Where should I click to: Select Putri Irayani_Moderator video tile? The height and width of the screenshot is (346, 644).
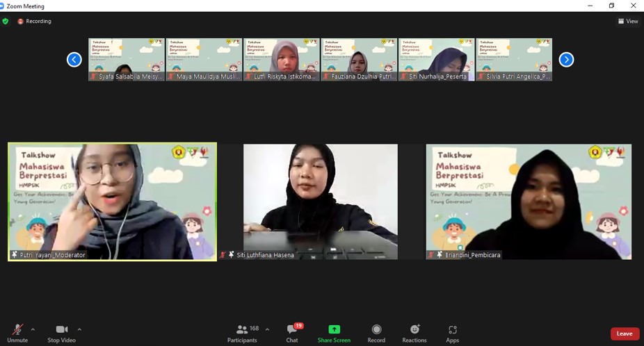112,201
